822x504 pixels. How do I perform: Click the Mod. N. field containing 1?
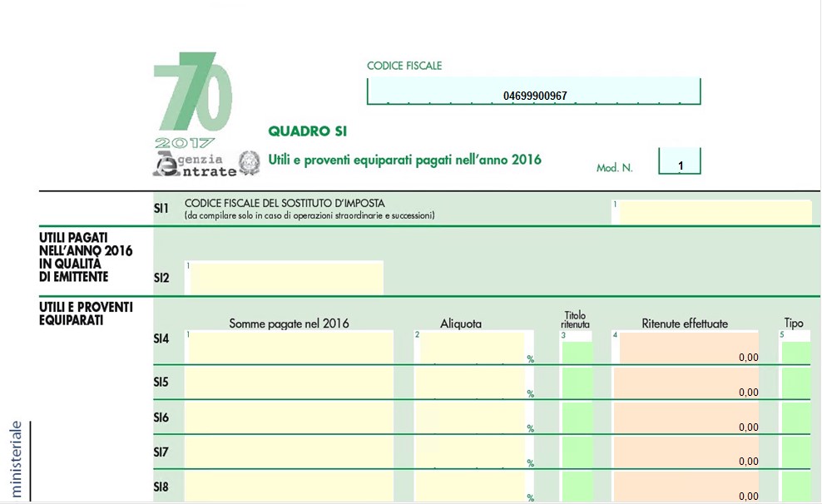(680, 161)
